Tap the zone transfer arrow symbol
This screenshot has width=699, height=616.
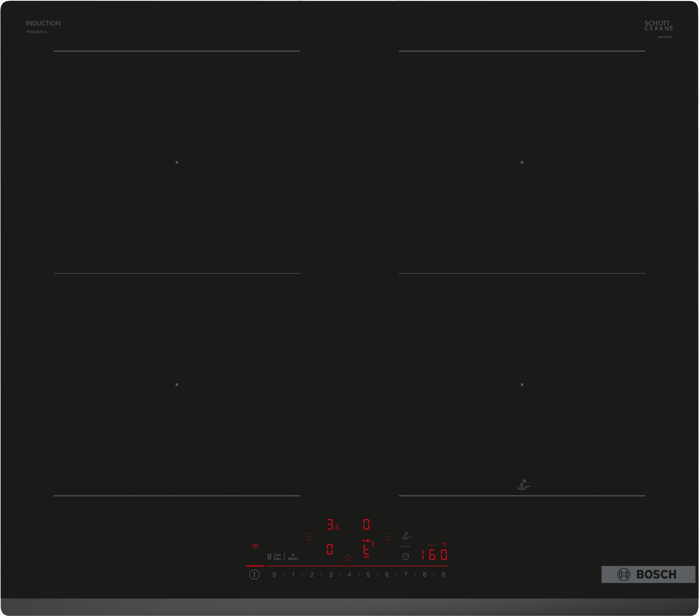coord(366,541)
